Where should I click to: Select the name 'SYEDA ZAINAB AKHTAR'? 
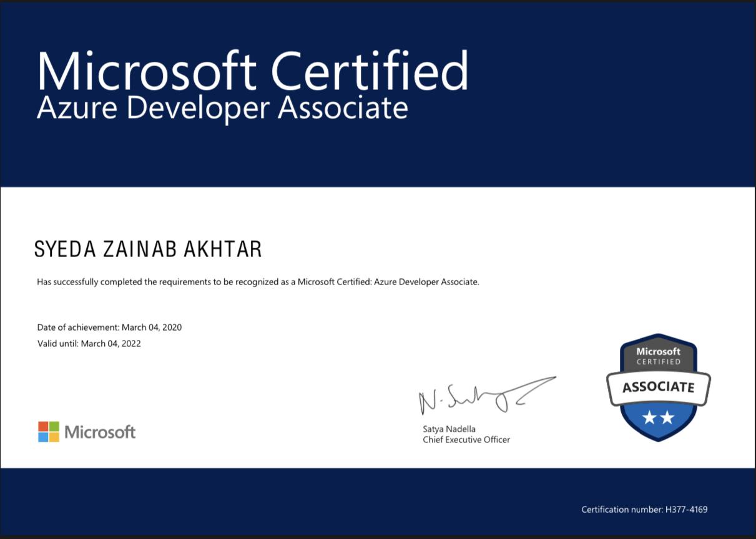click(x=148, y=250)
